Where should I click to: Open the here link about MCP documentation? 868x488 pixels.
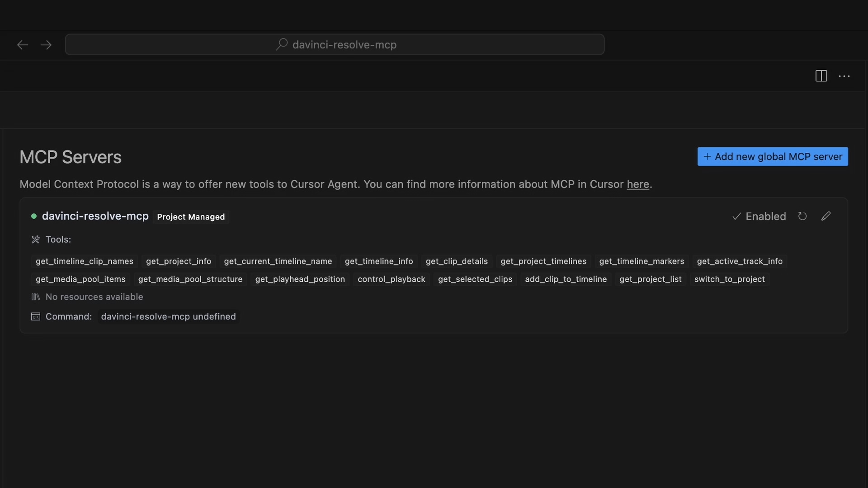[x=638, y=184]
